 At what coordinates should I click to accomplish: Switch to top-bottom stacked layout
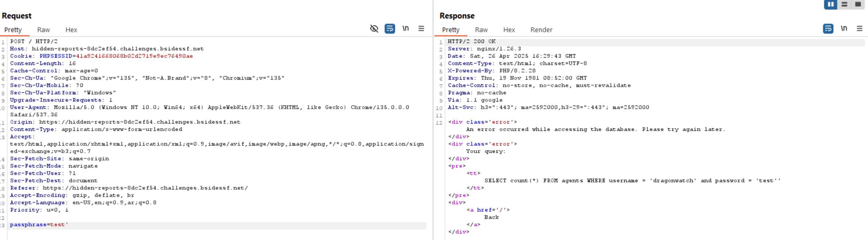pyautogui.click(x=844, y=5)
